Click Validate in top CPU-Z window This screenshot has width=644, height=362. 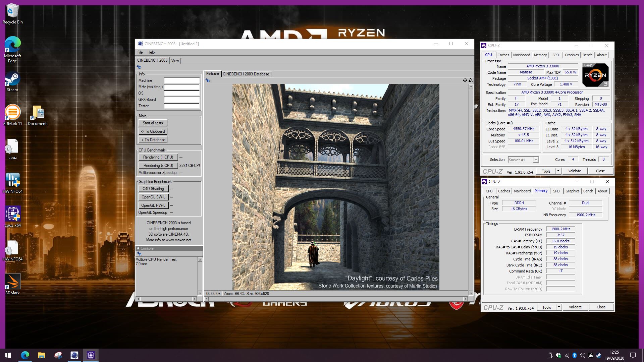(574, 171)
